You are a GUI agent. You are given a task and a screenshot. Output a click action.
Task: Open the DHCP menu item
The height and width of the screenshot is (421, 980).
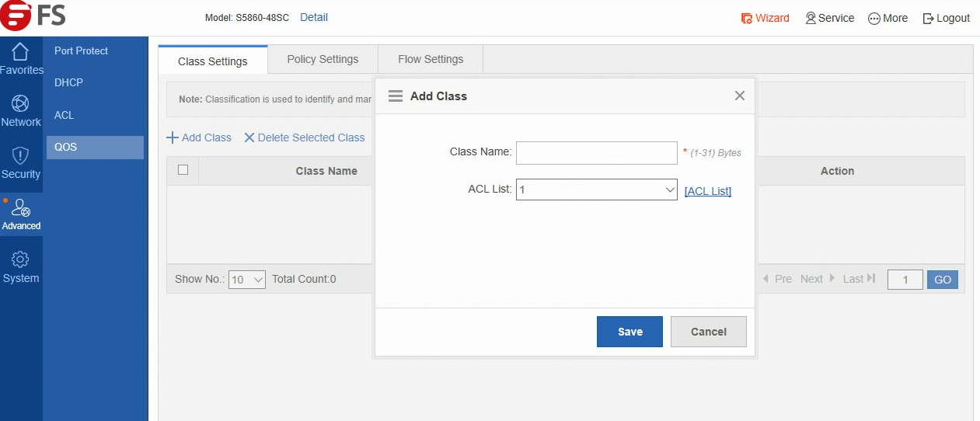click(68, 82)
